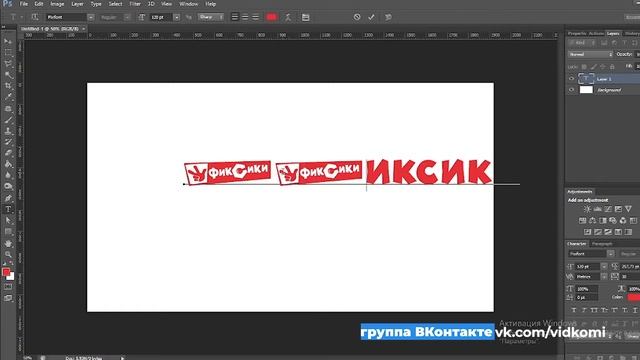Open font size dropdown in options bar
640x360 pixels.
pyautogui.click(x=176, y=17)
